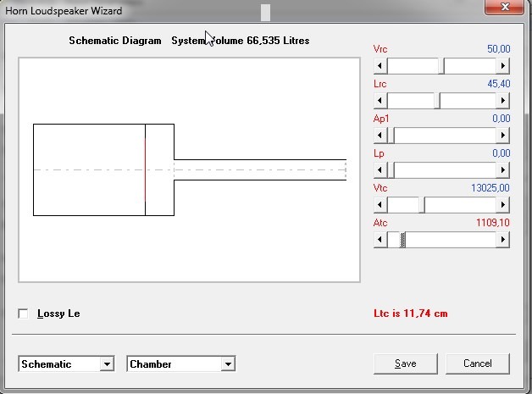Decrease Vtc with left arrow

tap(380, 205)
